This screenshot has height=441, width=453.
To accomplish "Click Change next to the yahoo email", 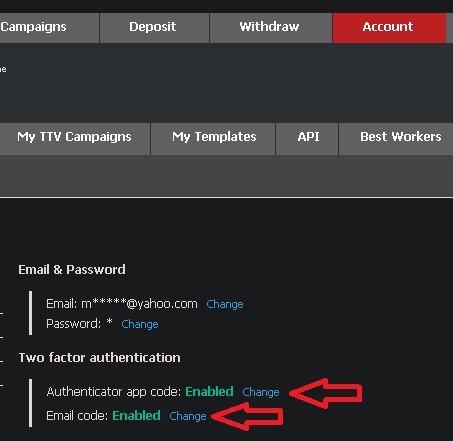I will (x=225, y=304).
